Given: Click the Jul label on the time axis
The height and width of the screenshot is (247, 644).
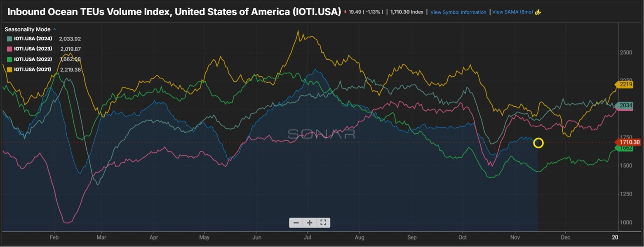Looking at the screenshot, I should click(307, 238).
